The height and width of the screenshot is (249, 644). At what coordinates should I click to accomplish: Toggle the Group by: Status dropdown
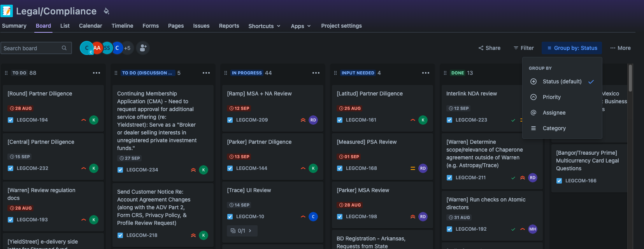[572, 48]
